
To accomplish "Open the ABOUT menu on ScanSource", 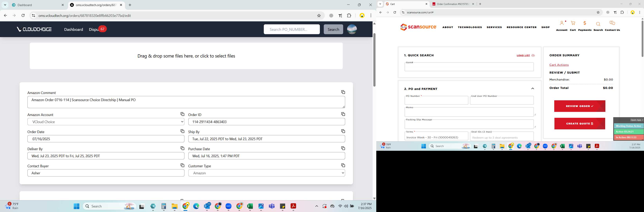I will pyautogui.click(x=447, y=27).
